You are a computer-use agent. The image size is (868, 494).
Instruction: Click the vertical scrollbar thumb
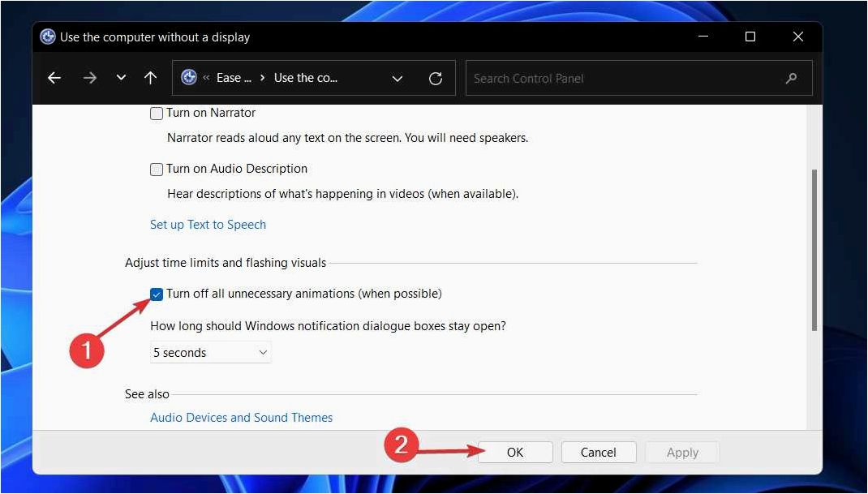tap(814, 251)
